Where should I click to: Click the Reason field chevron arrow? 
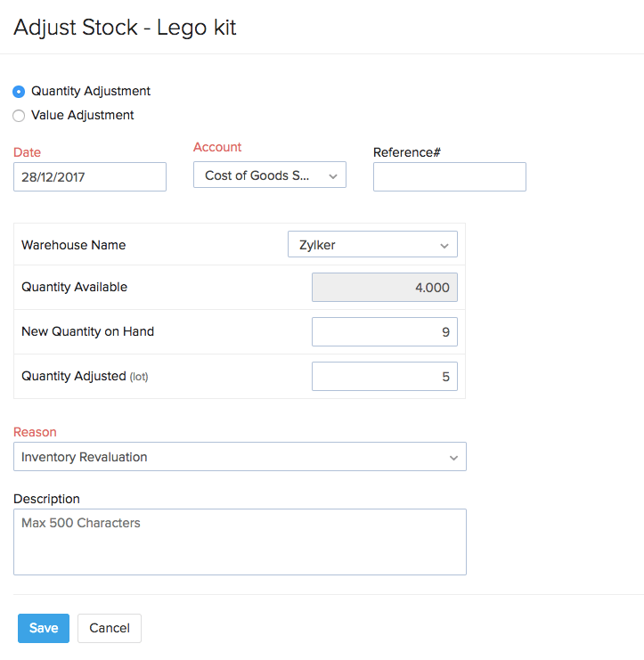point(453,458)
